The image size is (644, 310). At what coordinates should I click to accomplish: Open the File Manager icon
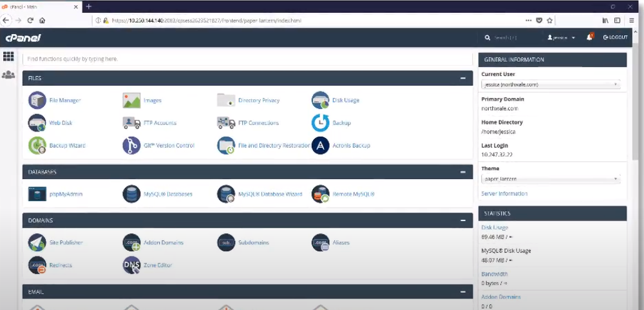(37, 100)
